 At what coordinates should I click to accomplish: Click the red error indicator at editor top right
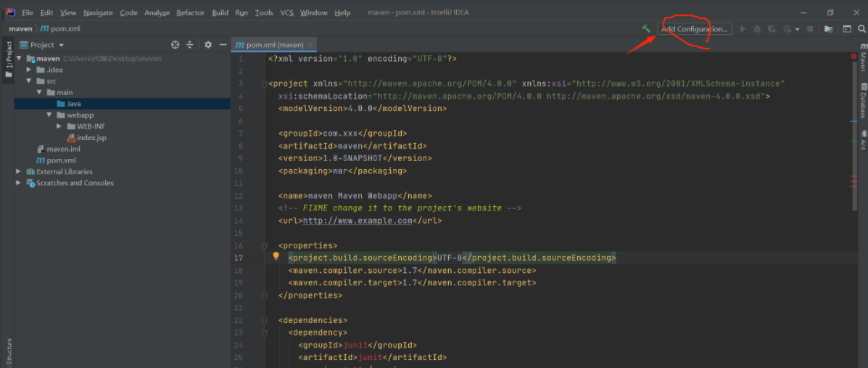tap(854, 57)
